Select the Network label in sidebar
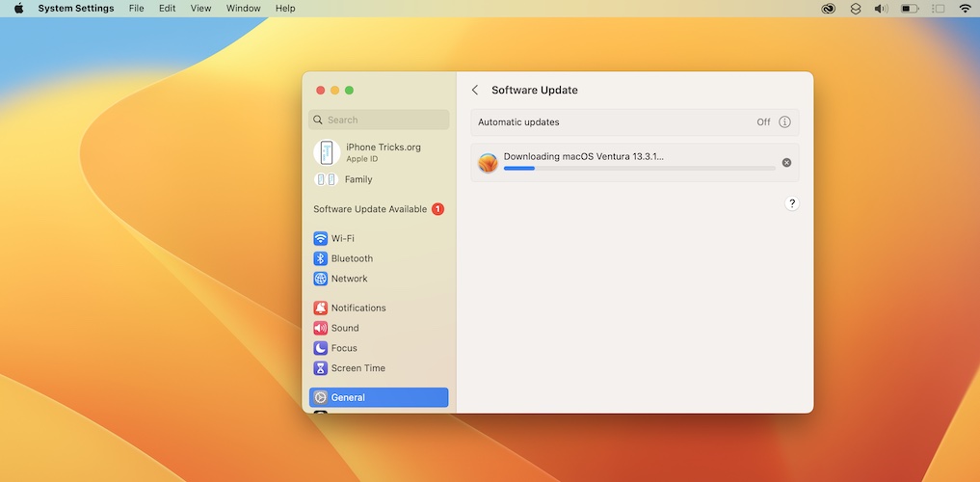Image resolution: width=980 pixels, height=482 pixels. [350, 279]
